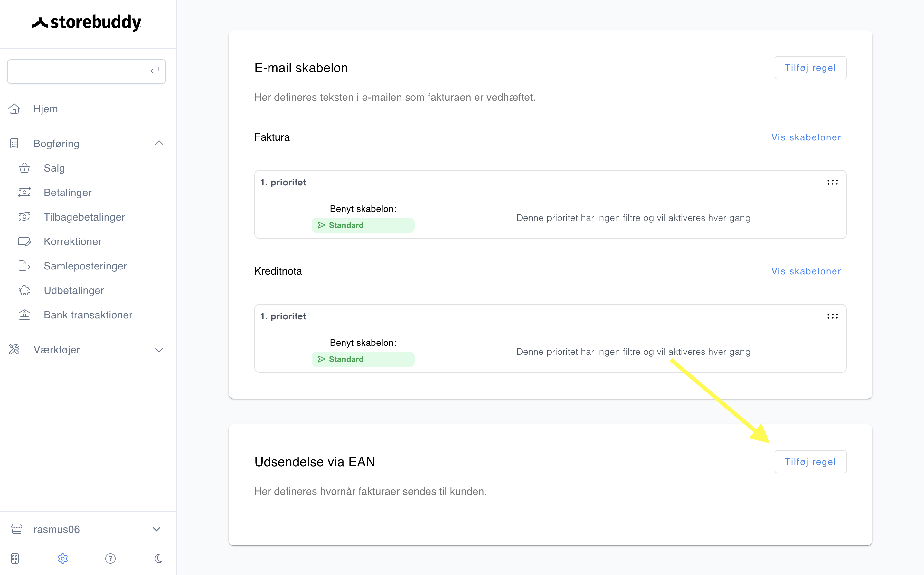Click the rasmus06 store icon
The height and width of the screenshot is (575, 924).
tap(17, 529)
